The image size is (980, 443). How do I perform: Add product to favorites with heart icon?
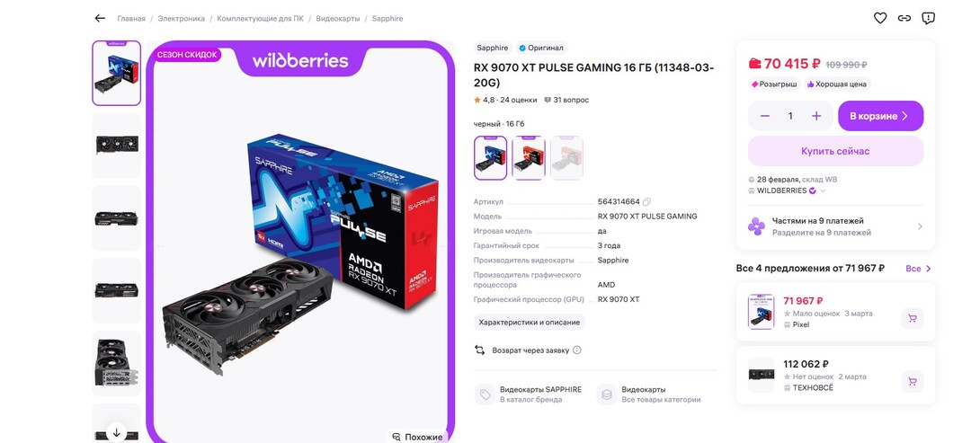click(880, 18)
